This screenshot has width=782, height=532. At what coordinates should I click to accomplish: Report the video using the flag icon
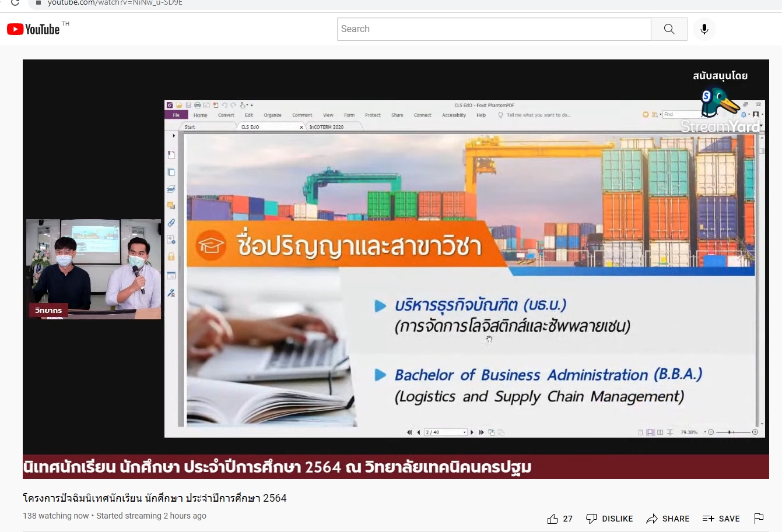pyautogui.click(x=759, y=518)
